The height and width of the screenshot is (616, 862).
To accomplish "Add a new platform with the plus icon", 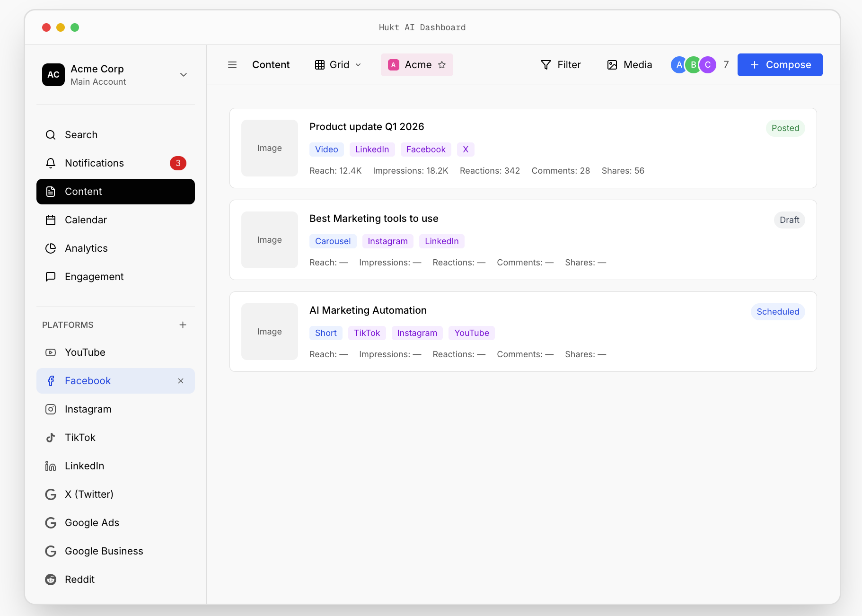I will point(183,325).
